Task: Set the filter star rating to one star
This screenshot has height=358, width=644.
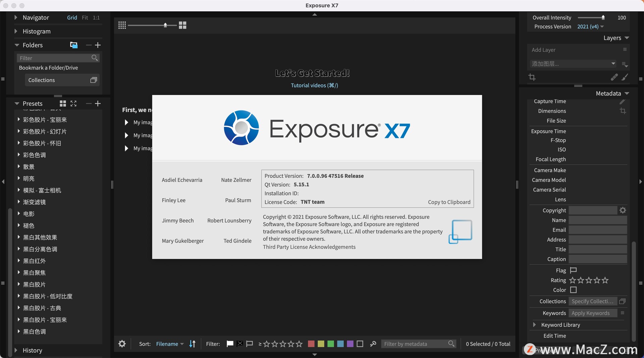Action: click(x=267, y=344)
